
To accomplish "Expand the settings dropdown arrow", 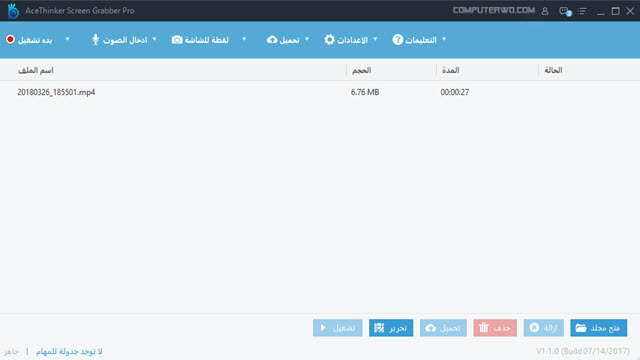I will tap(375, 39).
